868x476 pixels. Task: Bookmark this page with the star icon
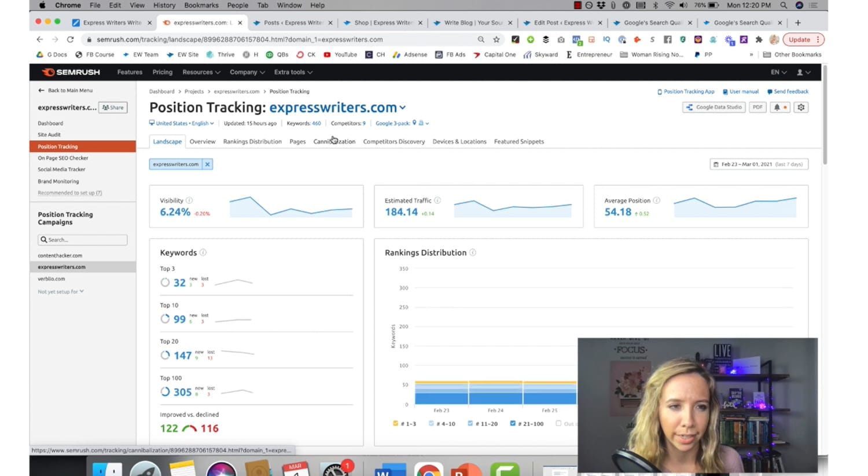tap(496, 39)
